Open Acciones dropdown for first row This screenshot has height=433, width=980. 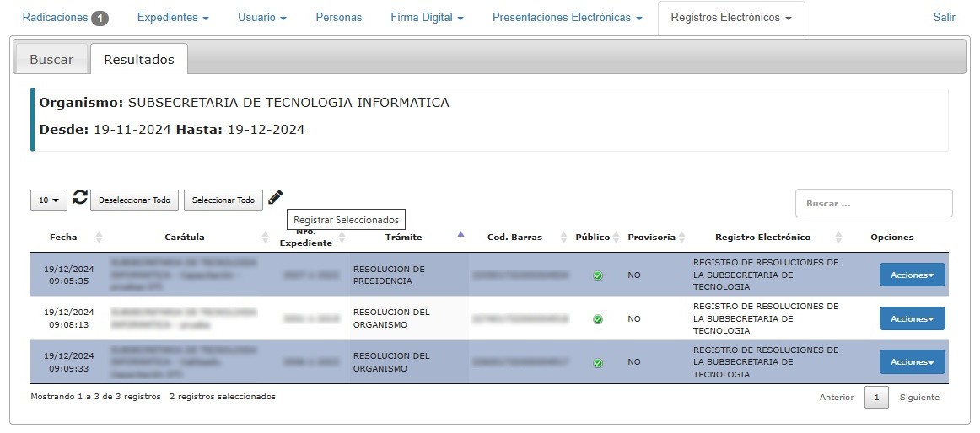[912, 275]
